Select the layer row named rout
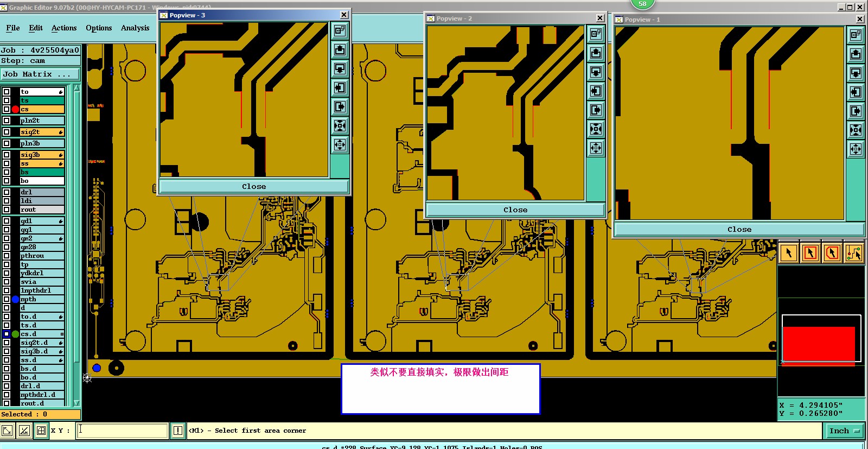 point(42,210)
